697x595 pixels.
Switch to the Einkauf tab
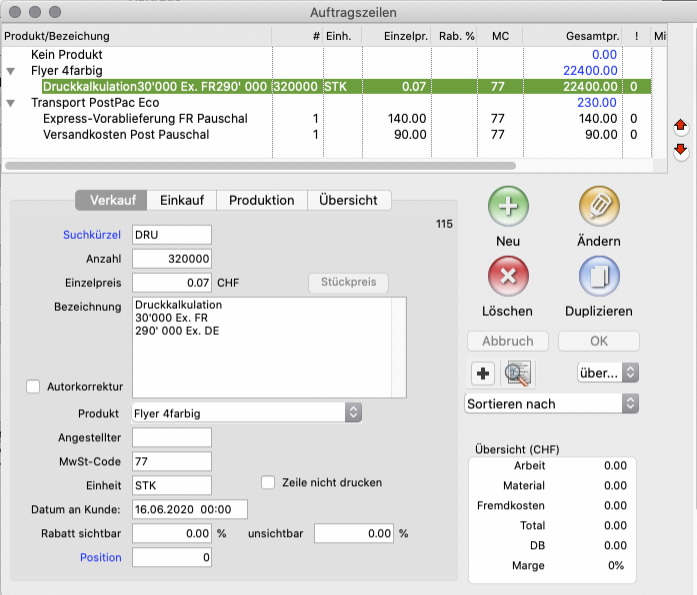182,200
